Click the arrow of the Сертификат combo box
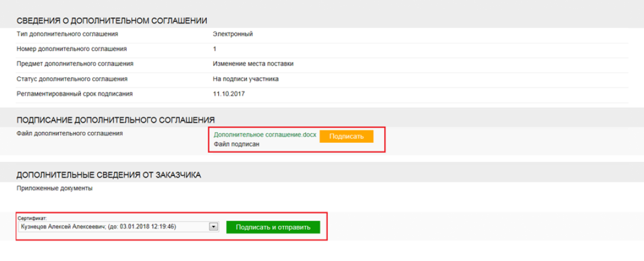This screenshot has height=261, width=644. click(x=213, y=227)
